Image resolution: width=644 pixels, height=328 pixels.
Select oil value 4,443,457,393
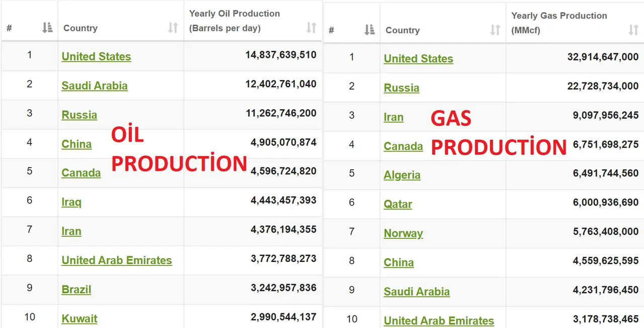point(283,200)
